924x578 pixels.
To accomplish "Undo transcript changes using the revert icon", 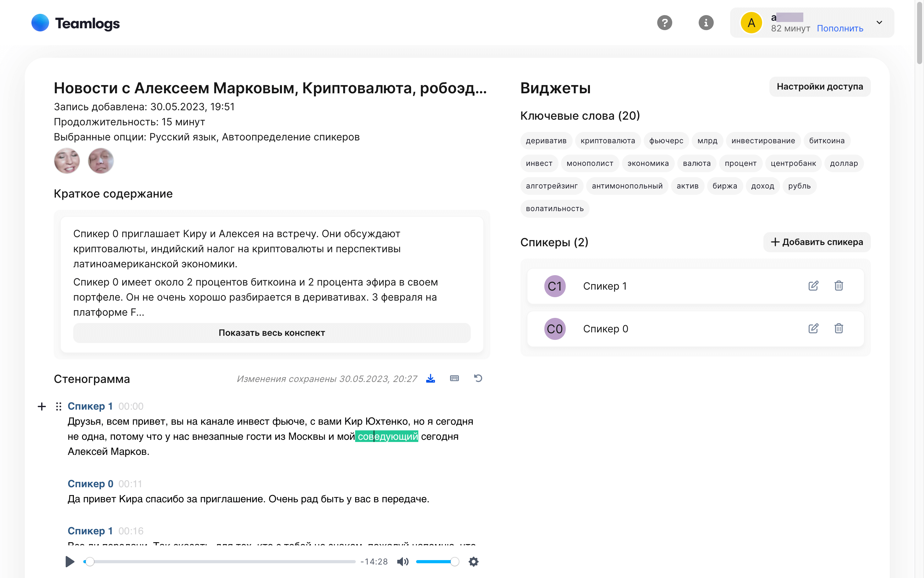I will tap(478, 379).
